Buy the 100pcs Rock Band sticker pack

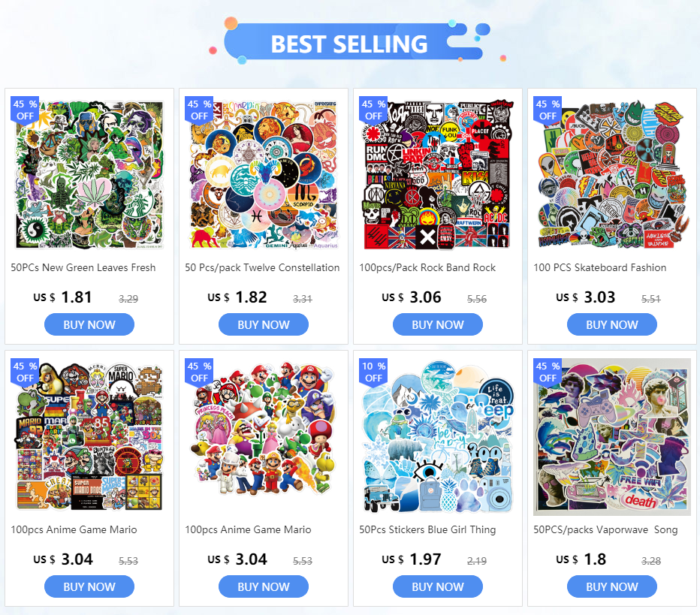(437, 324)
